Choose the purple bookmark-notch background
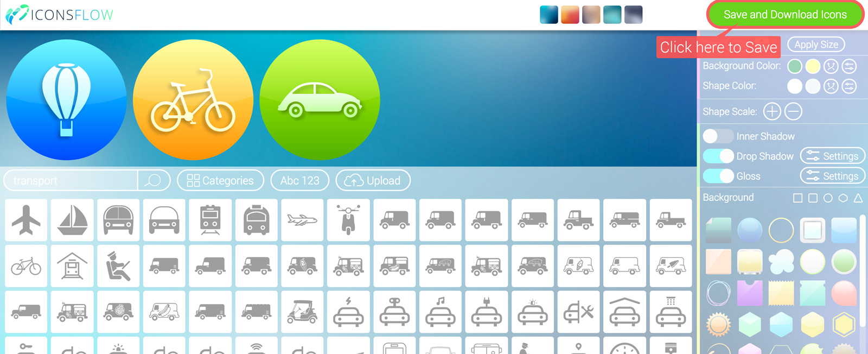This screenshot has width=868, height=354. (x=750, y=293)
